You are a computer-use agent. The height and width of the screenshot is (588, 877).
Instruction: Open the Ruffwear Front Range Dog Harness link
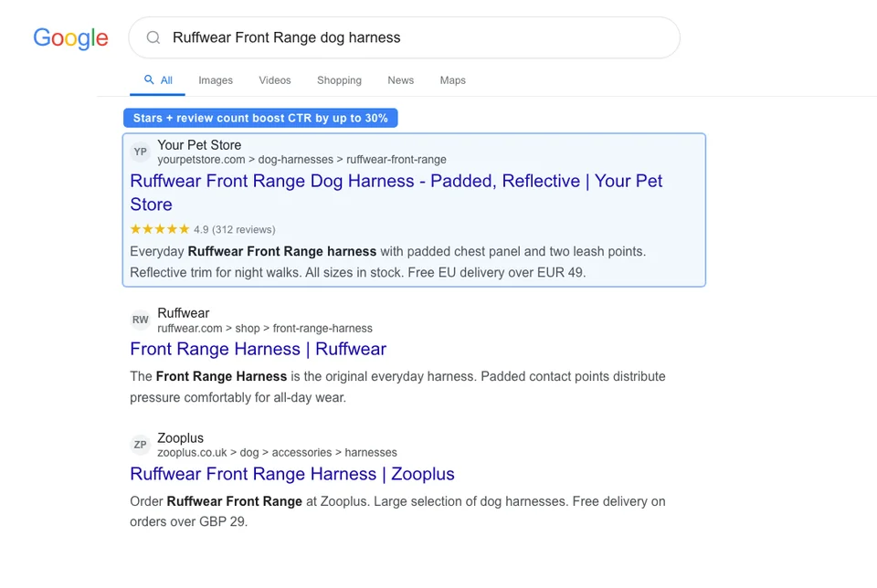pos(396,182)
